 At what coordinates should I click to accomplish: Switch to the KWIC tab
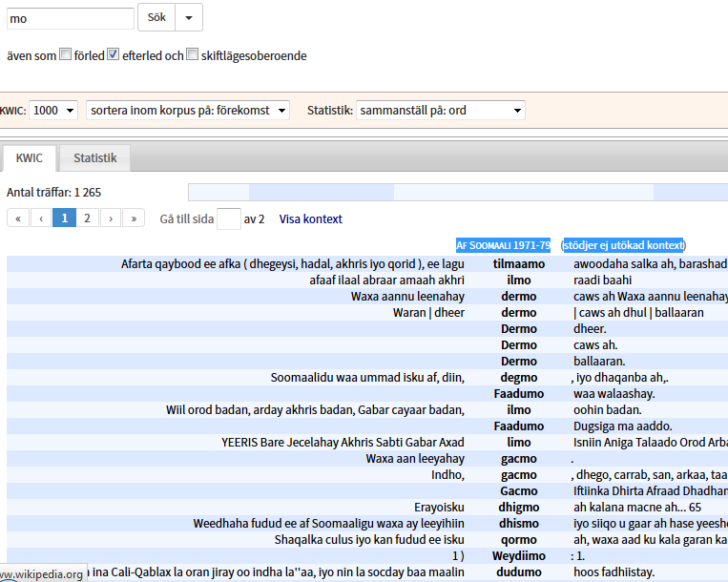pyautogui.click(x=30, y=158)
